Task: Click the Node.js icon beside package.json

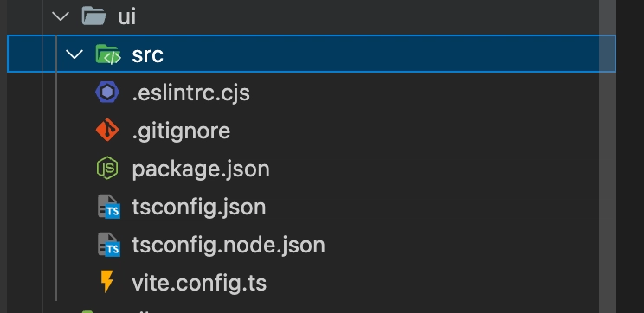Action: [107, 169]
